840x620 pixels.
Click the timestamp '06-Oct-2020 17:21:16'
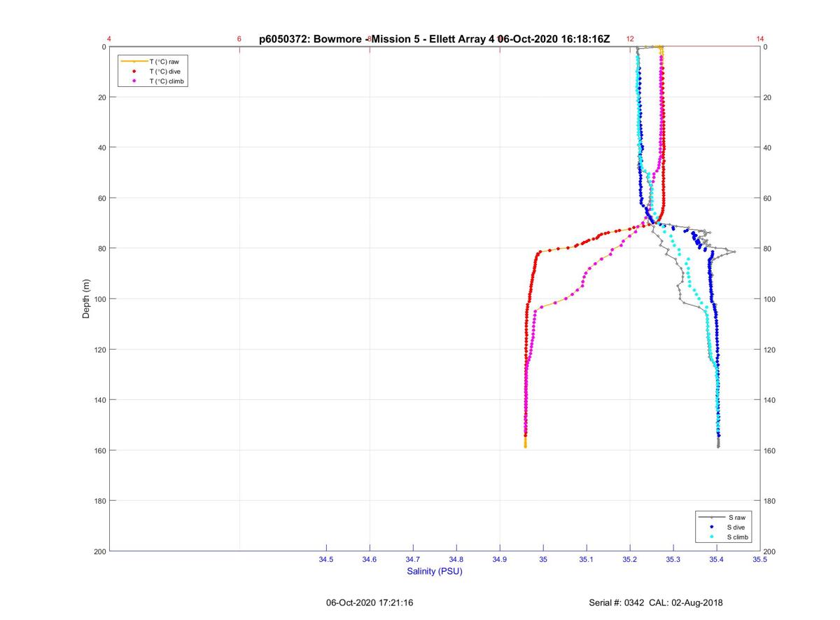370,603
